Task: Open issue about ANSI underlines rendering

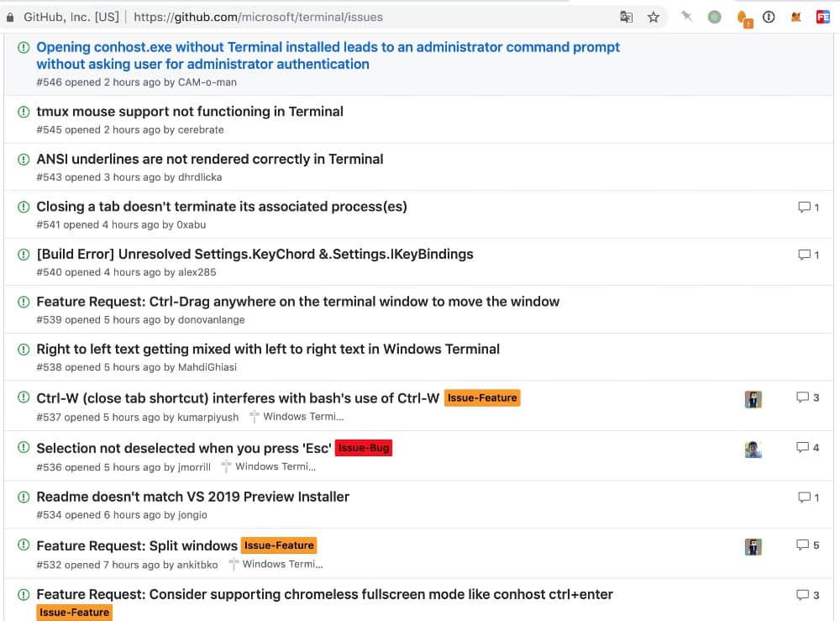Action: (x=210, y=159)
